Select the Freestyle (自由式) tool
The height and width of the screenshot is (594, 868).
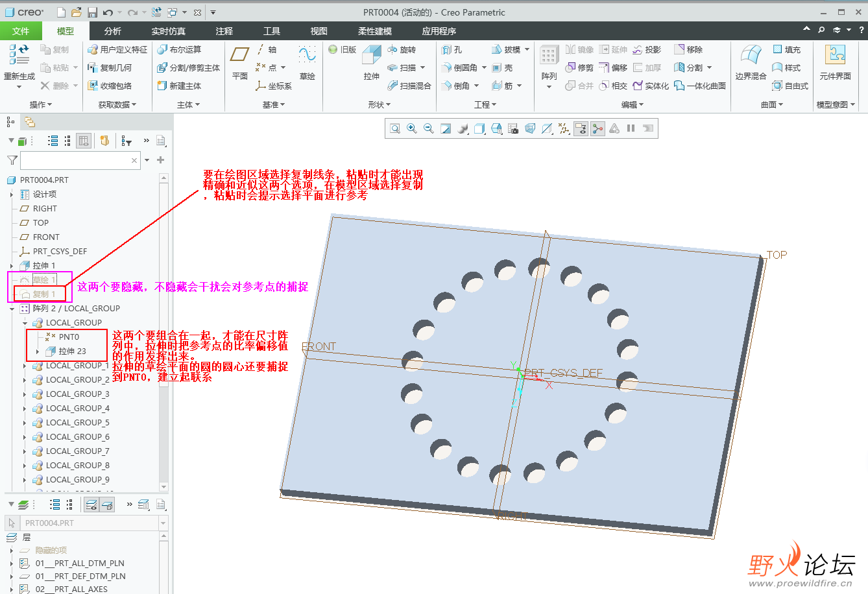(x=790, y=86)
